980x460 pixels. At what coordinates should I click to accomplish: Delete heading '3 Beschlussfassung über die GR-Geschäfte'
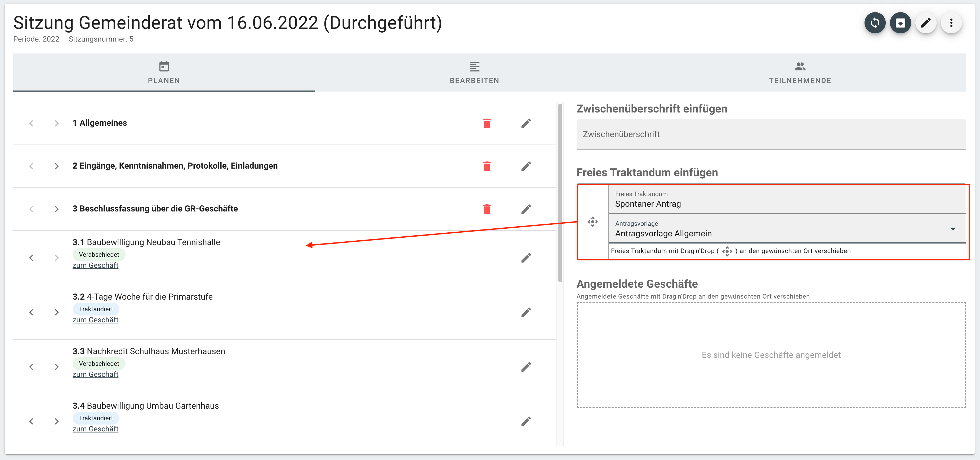pos(487,209)
